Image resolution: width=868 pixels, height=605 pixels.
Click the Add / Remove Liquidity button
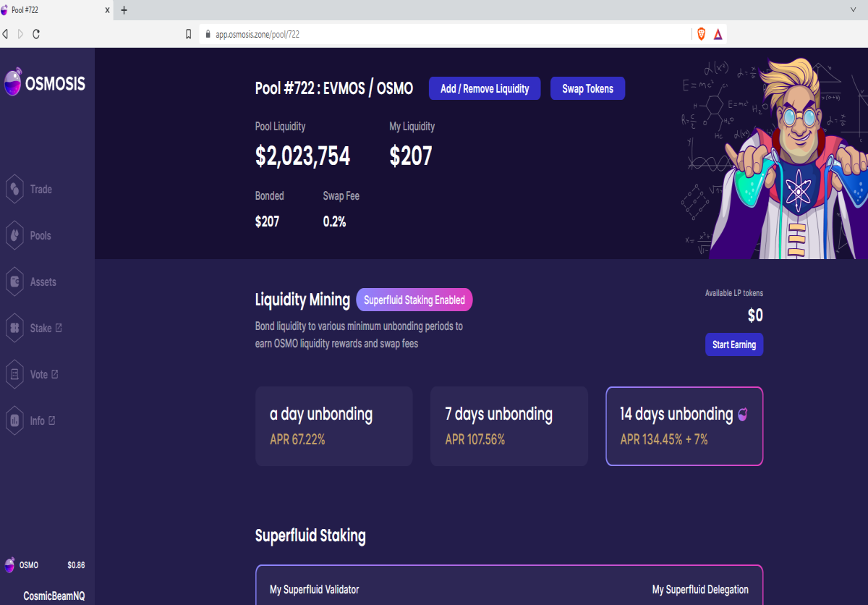tap(485, 88)
